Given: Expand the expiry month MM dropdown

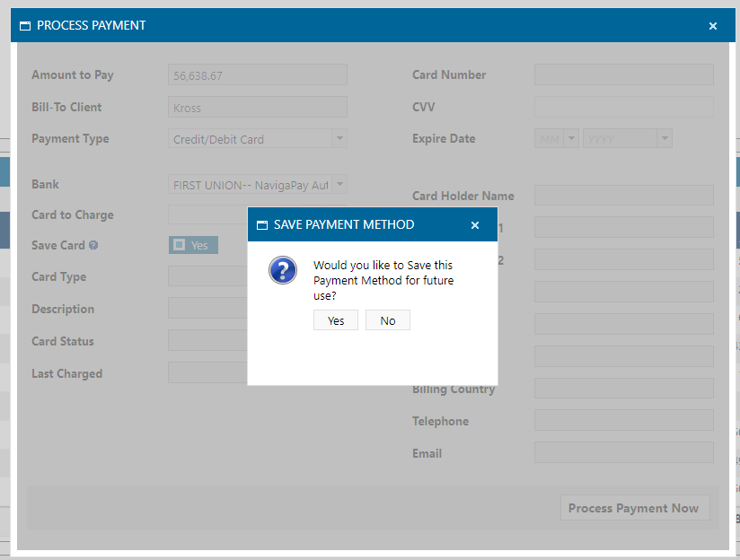Looking at the screenshot, I should click(x=571, y=139).
